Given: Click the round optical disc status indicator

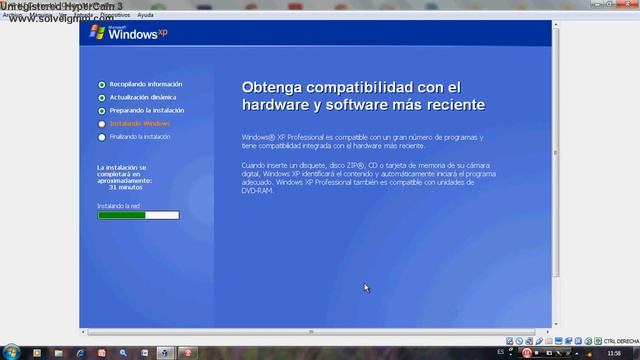Looking at the screenshot, I should pyautogui.click(x=519, y=341).
